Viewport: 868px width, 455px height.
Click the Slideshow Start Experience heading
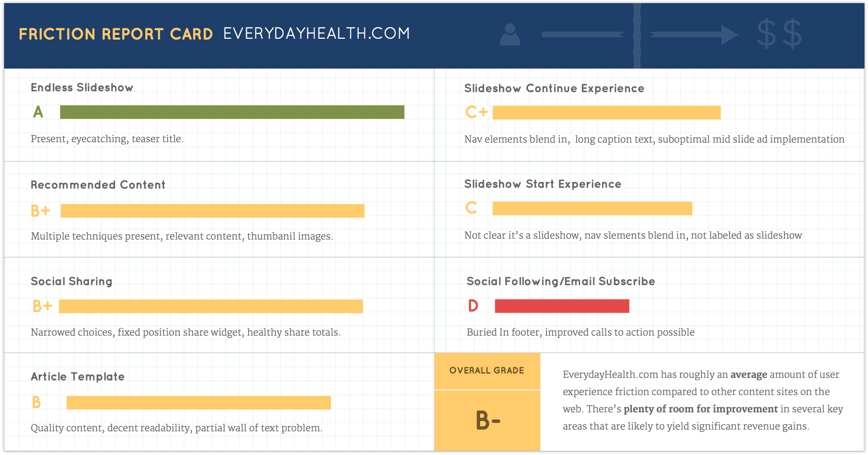(x=543, y=184)
